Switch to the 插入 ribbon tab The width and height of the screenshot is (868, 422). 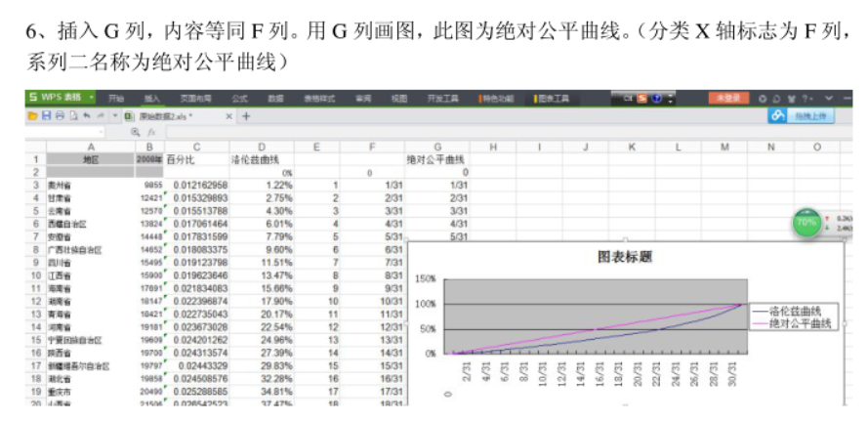[x=151, y=99]
